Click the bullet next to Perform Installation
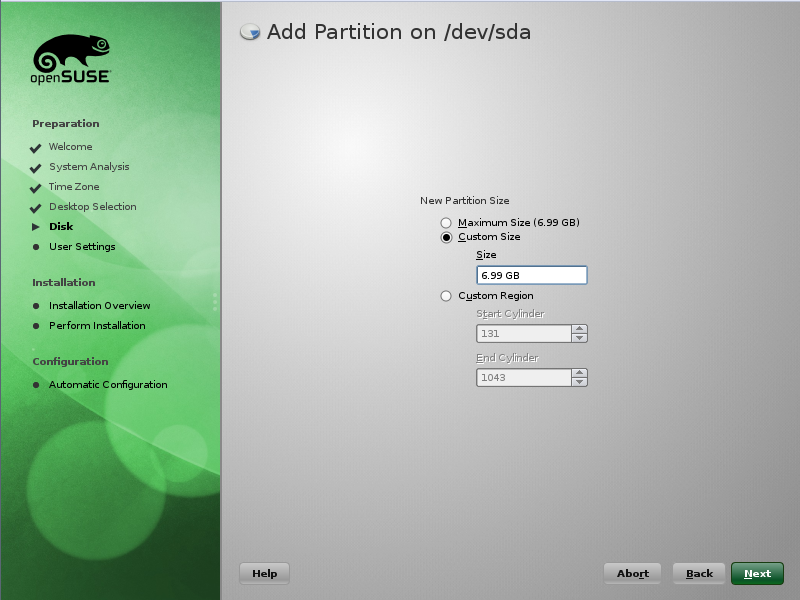The height and width of the screenshot is (600, 800). (36, 326)
